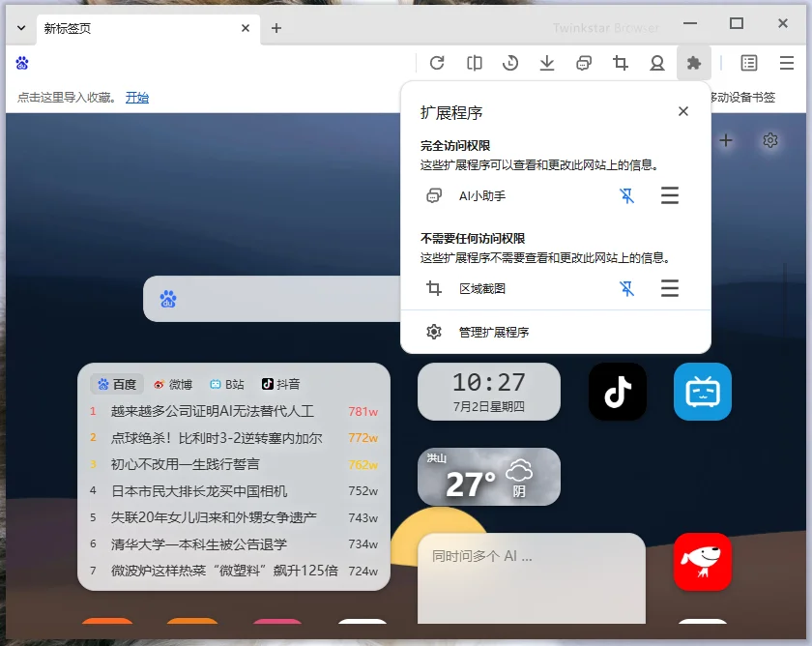Open headline 日本市民大排长龙买中国相机
This screenshot has height=646, width=812.
coord(199,491)
